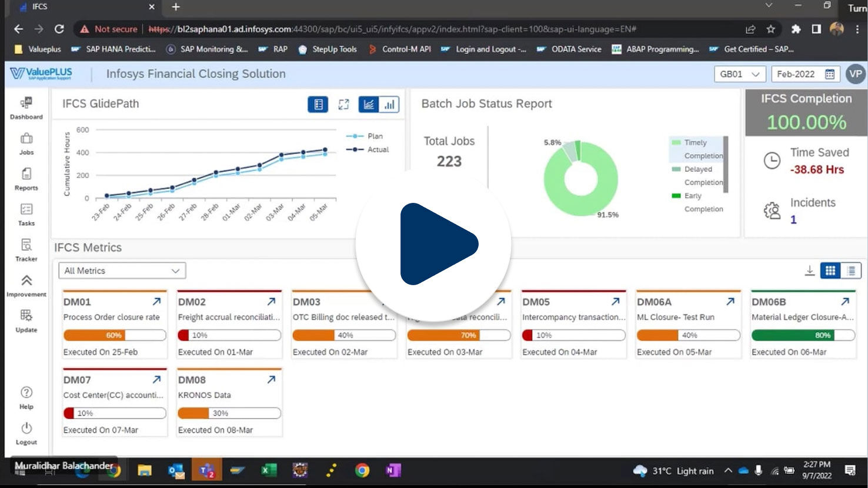Reload the browser page

coord(59,29)
